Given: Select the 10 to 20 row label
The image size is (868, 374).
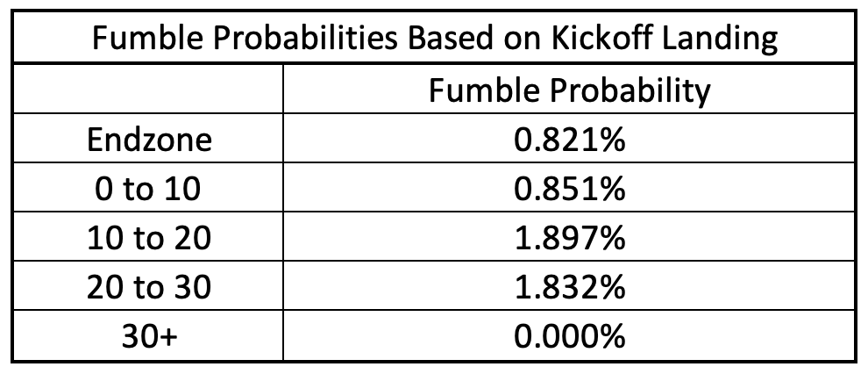Looking at the screenshot, I should point(148,238).
